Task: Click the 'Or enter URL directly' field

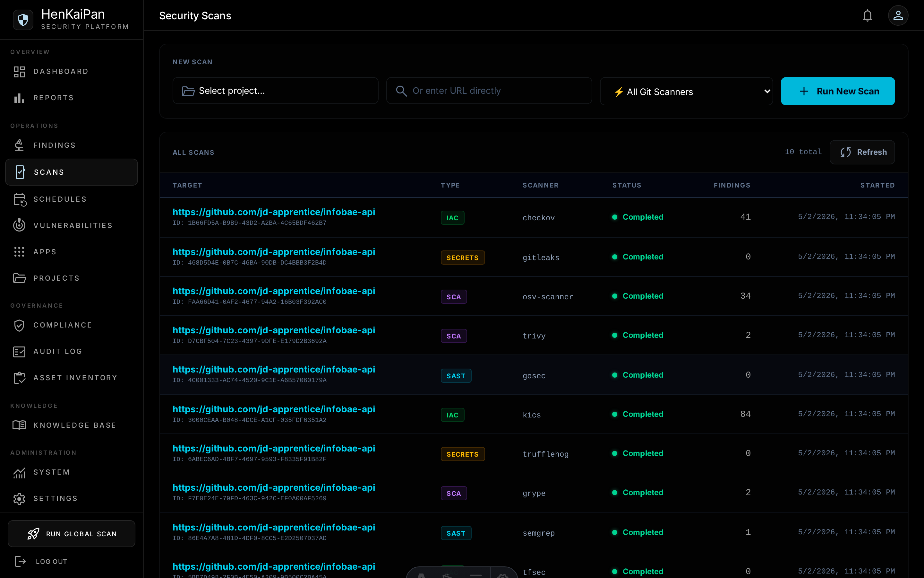Action: pyautogui.click(x=489, y=91)
